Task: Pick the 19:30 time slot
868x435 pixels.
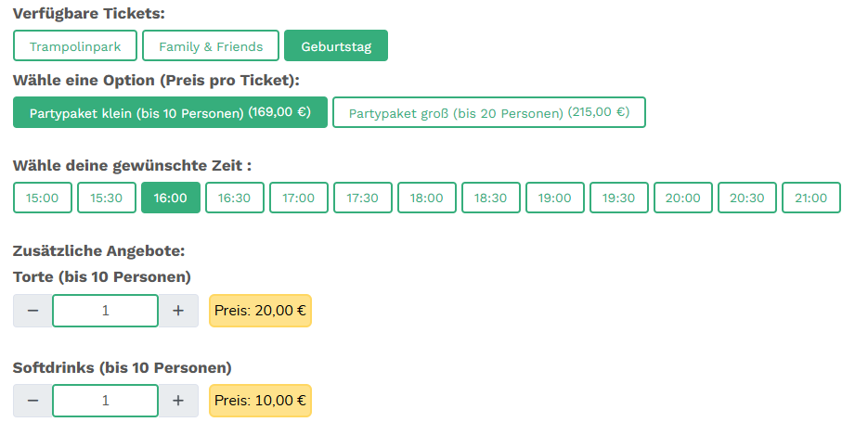Action: click(619, 198)
